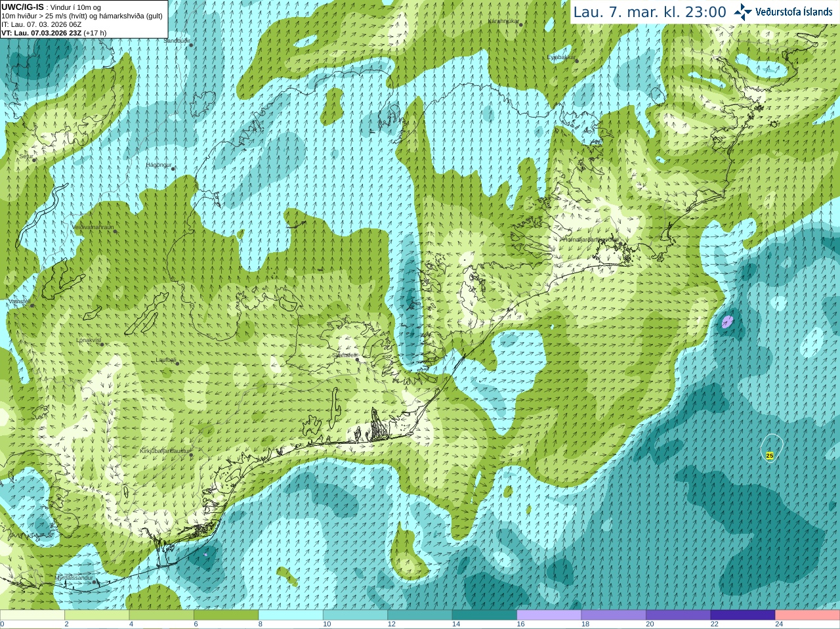This screenshot has height=629, width=840.
Task: Click the 'VT: Lau. 07.03.2026 23Z' line
Action: coord(54,33)
